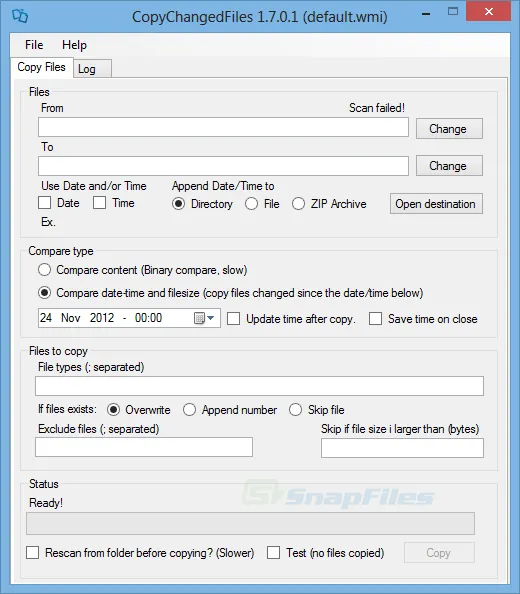Focus the To folder path field

tap(223, 166)
